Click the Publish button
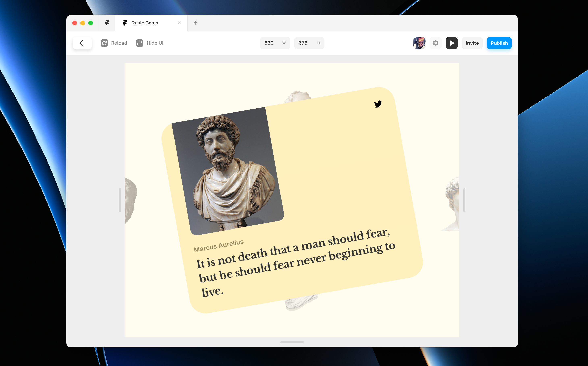The image size is (588, 366). [x=499, y=43]
